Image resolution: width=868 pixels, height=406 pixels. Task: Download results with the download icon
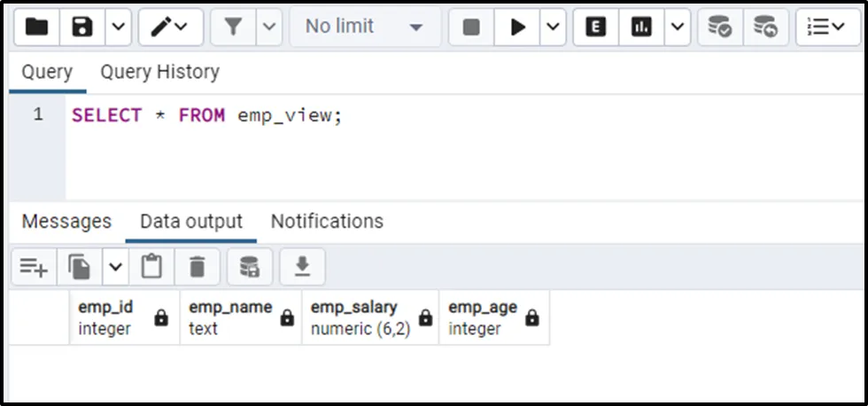click(302, 266)
